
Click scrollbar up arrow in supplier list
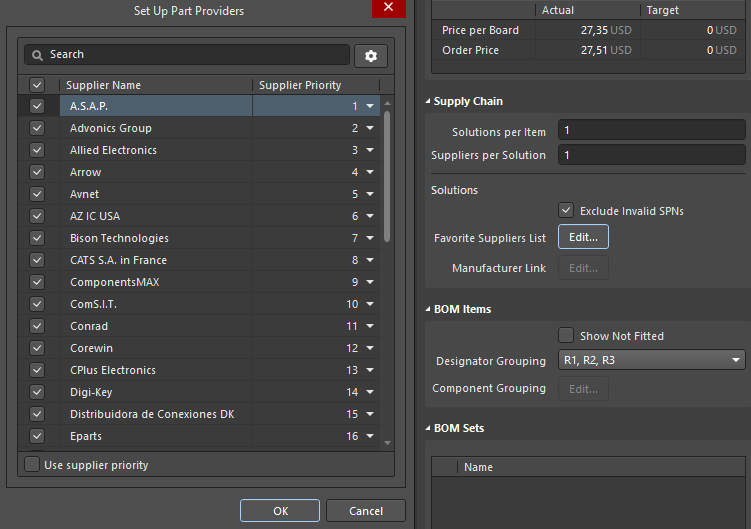387,103
